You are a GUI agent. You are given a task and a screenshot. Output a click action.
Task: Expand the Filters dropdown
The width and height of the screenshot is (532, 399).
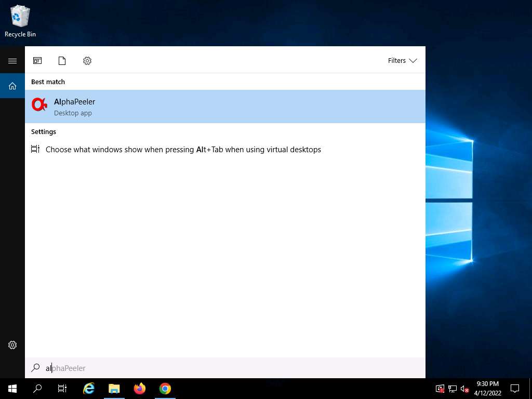tap(402, 61)
